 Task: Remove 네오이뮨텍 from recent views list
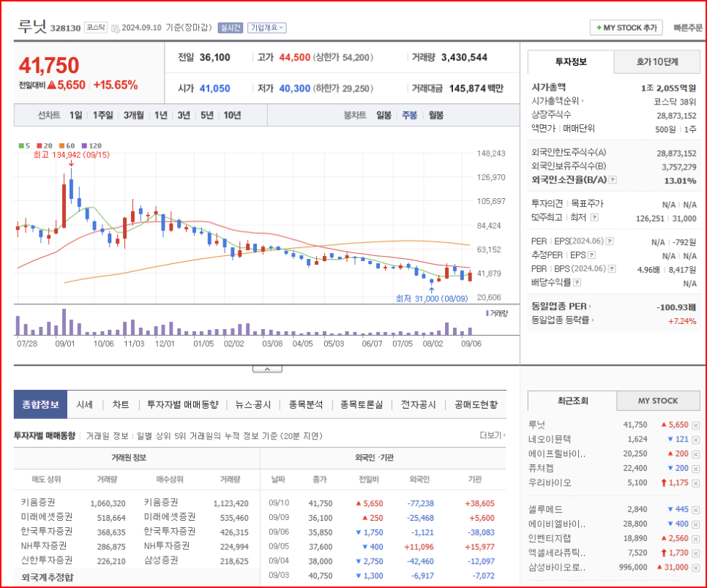coord(696,440)
